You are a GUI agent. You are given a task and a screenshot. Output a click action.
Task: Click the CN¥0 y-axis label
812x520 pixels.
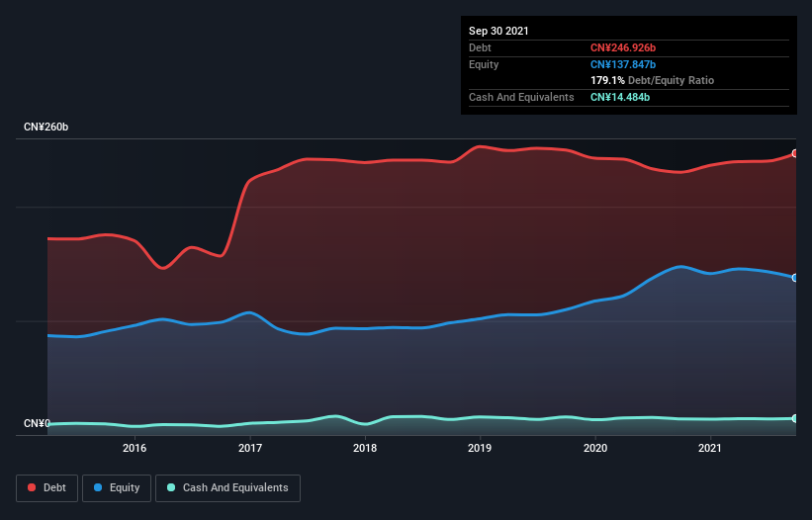[37, 423]
